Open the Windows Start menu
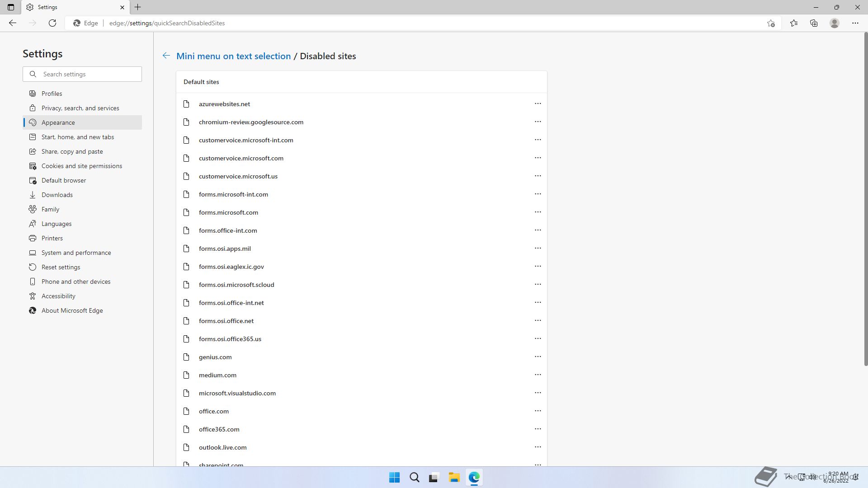The height and width of the screenshot is (488, 868). [x=394, y=477]
